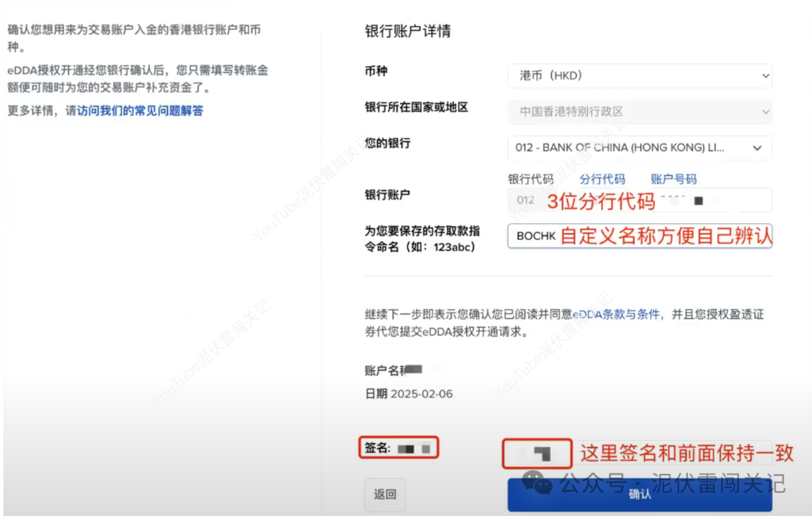Open the 分行代码 branch code link
This screenshot has width=812, height=516.
(x=603, y=179)
